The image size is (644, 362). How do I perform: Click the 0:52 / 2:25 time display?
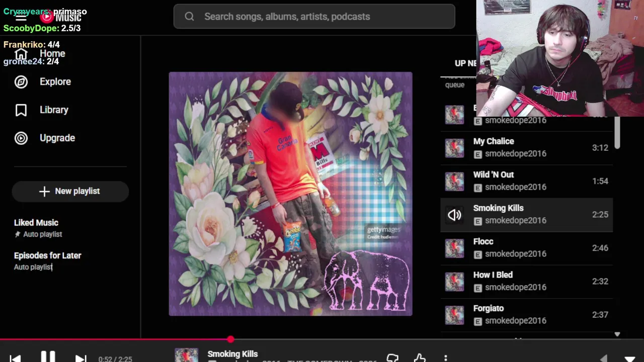pyautogui.click(x=115, y=359)
